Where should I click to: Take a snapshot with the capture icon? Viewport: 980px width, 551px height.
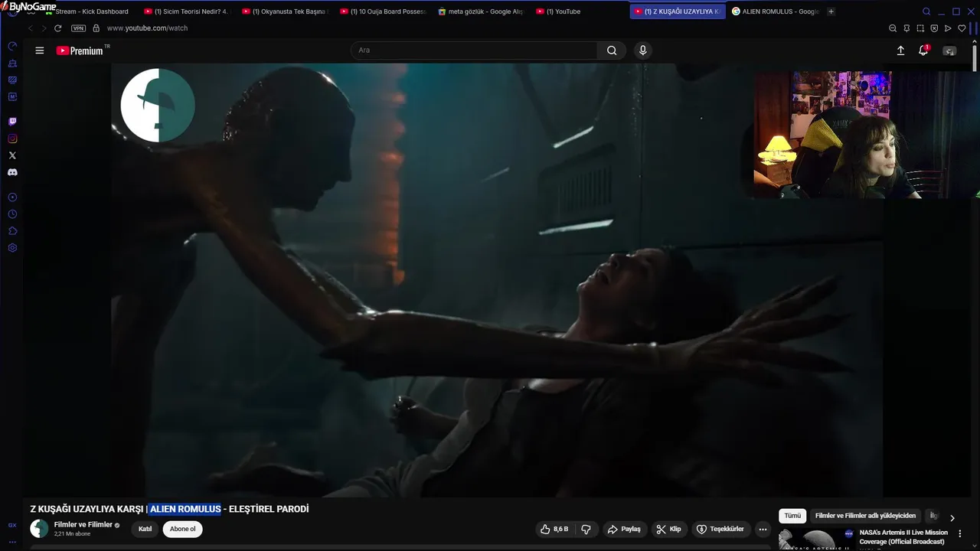coord(920,28)
